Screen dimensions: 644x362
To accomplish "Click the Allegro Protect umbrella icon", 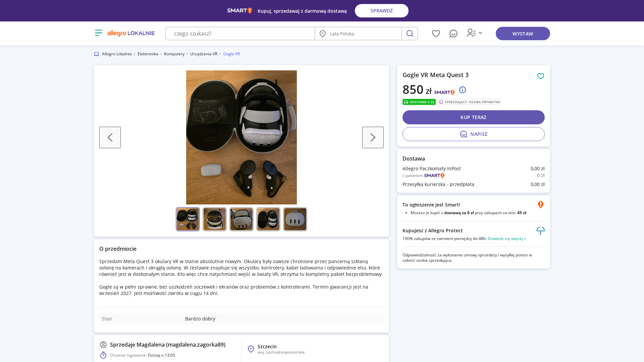I will click(x=541, y=231).
